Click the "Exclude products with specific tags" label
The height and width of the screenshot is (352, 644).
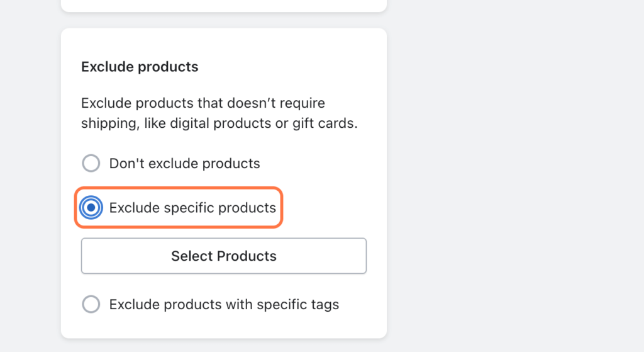tap(224, 305)
